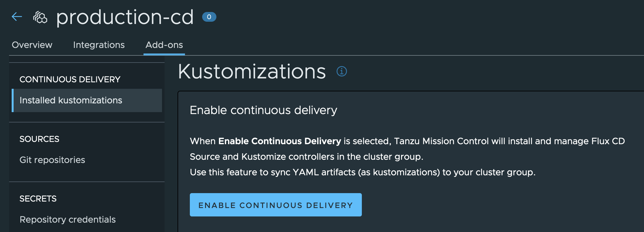This screenshot has width=644, height=232.
Task: Click the CONTINUOUS DELIVERY section header
Action: pyautogui.click(x=70, y=79)
